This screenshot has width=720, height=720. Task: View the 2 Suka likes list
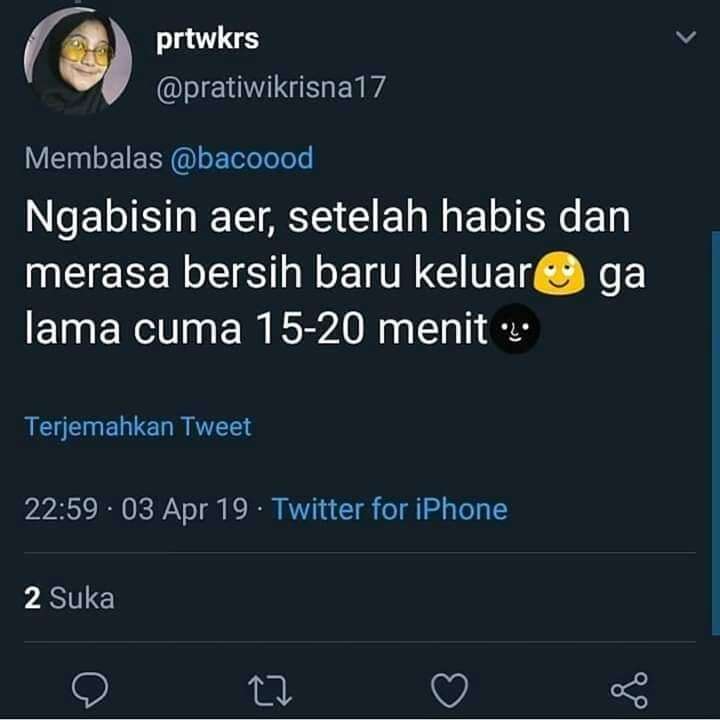69,598
